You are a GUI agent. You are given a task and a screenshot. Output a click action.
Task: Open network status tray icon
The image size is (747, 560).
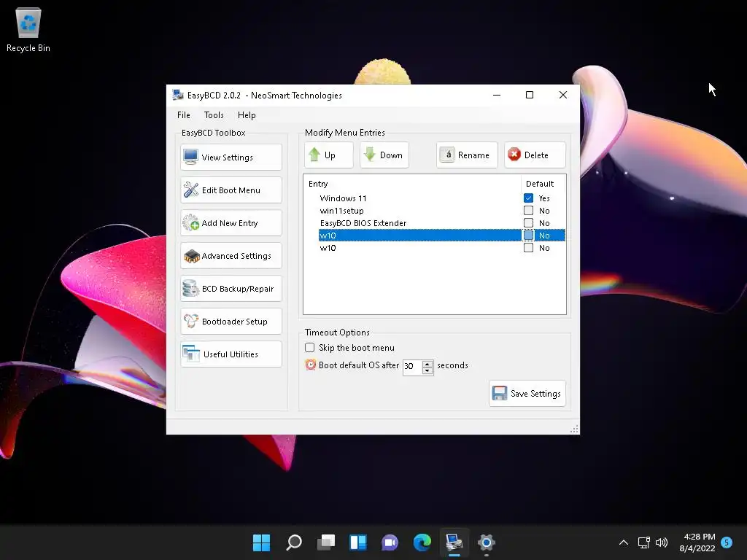[643, 542]
